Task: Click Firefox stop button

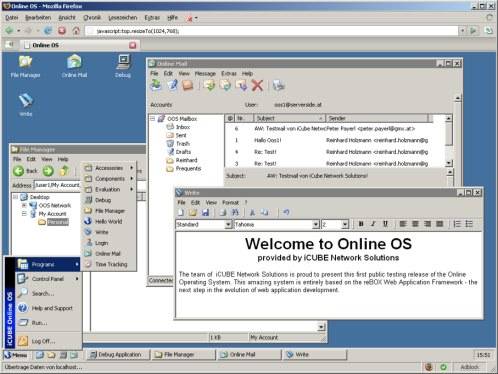Action: coord(62,31)
